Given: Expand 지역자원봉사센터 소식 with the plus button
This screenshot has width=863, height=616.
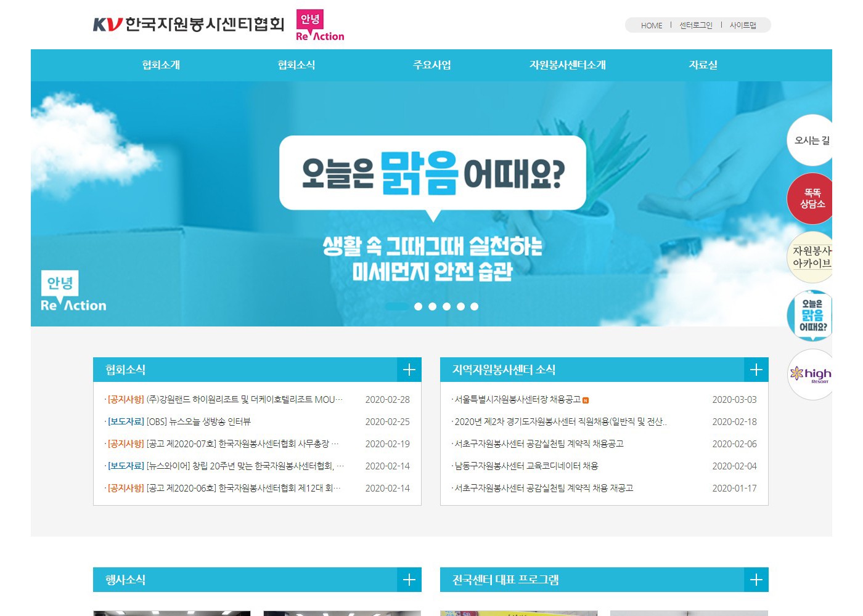Looking at the screenshot, I should 756,370.
